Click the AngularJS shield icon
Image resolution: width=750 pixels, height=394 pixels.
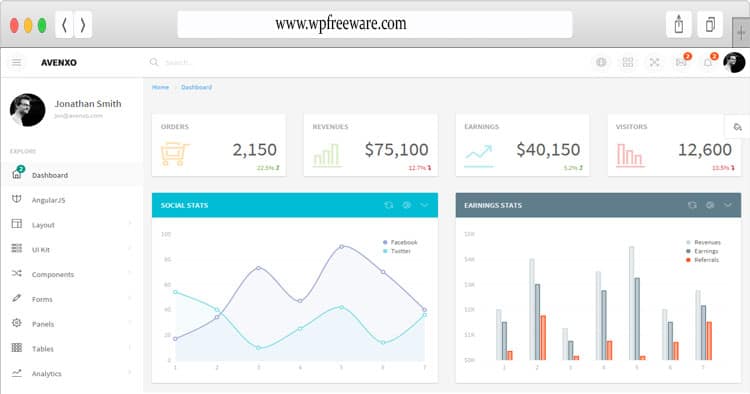(16, 198)
